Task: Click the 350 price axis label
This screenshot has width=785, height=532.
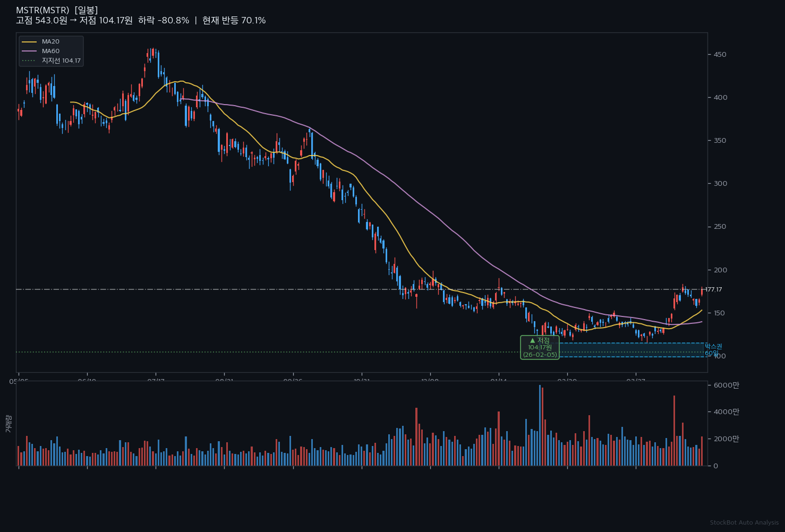Action: point(720,140)
